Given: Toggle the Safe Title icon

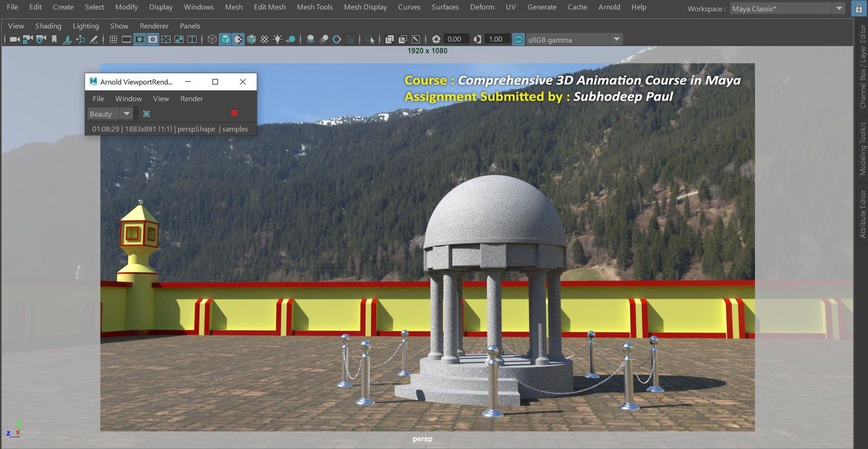Looking at the screenshot, I should (x=192, y=39).
